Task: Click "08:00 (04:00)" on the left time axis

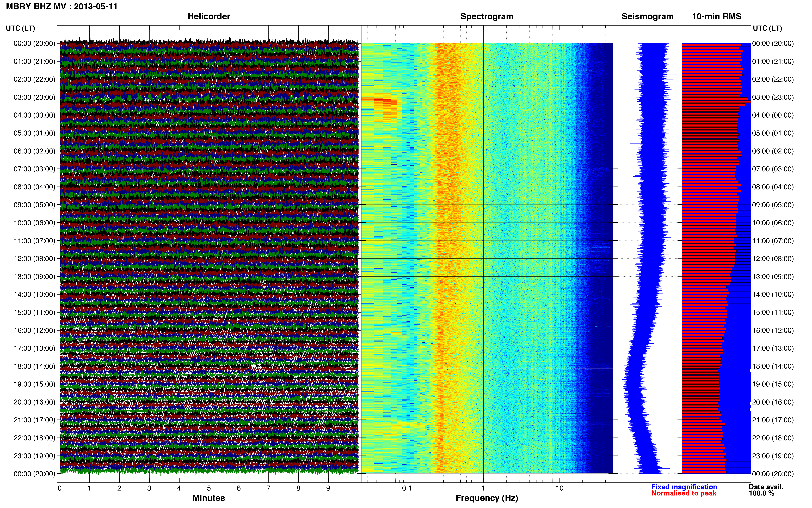Action: click(x=34, y=187)
